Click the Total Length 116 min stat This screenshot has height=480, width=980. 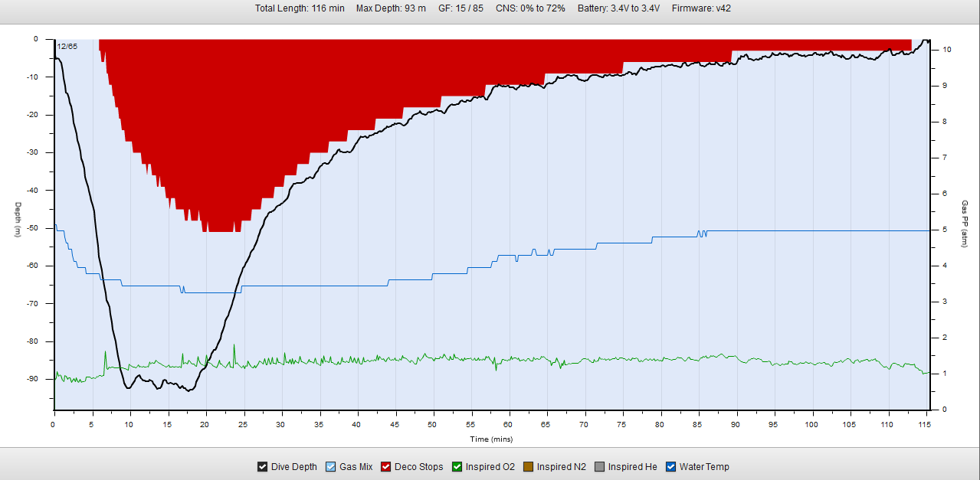[300, 8]
